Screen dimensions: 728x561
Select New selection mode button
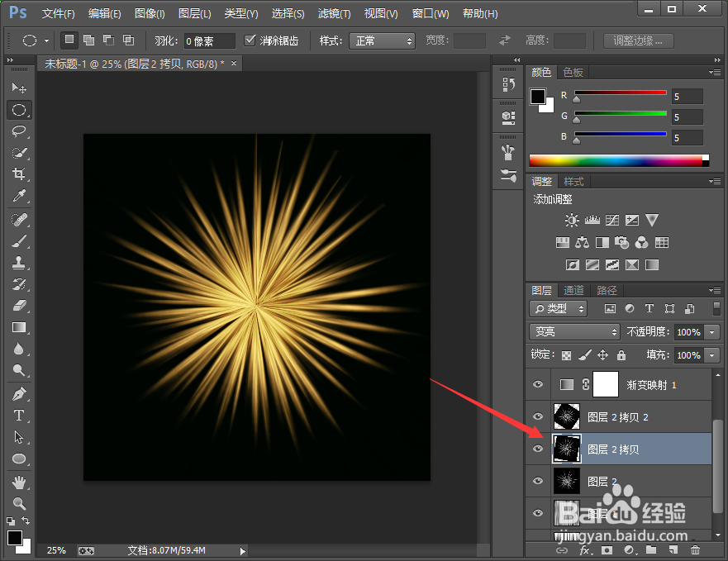tap(69, 40)
